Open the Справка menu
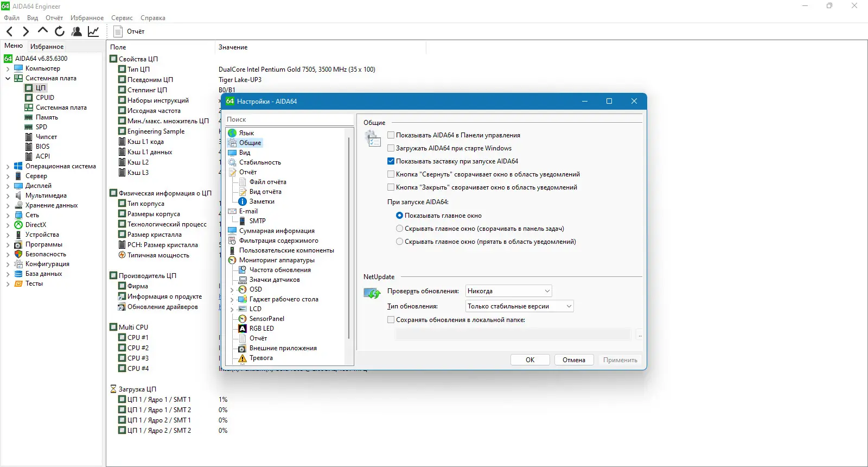This screenshot has height=467, width=868. (x=153, y=18)
